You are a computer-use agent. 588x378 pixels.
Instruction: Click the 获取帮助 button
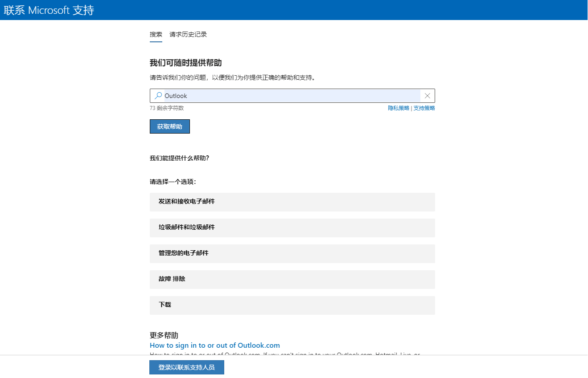pyautogui.click(x=170, y=126)
